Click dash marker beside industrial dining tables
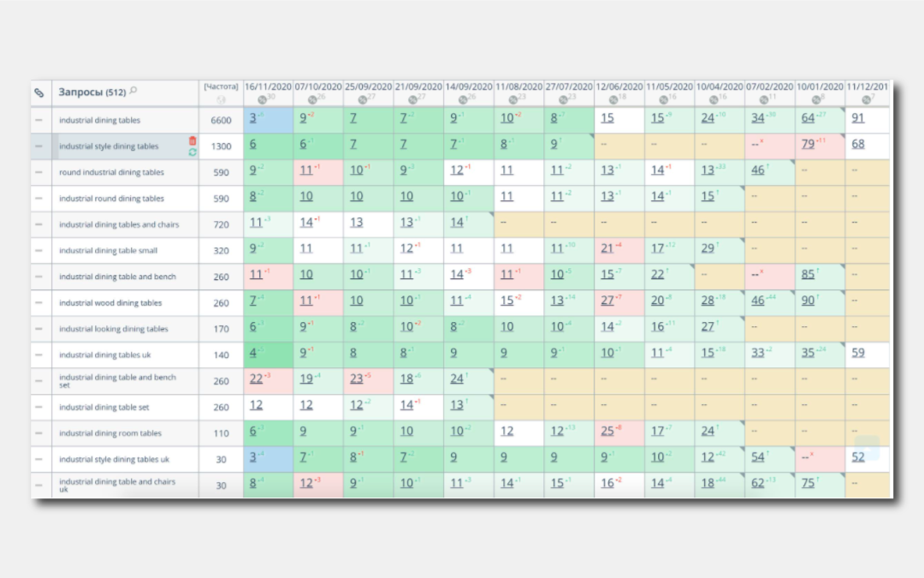Image resolution: width=924 pixels, height=578 pixels. click(38, 120)
